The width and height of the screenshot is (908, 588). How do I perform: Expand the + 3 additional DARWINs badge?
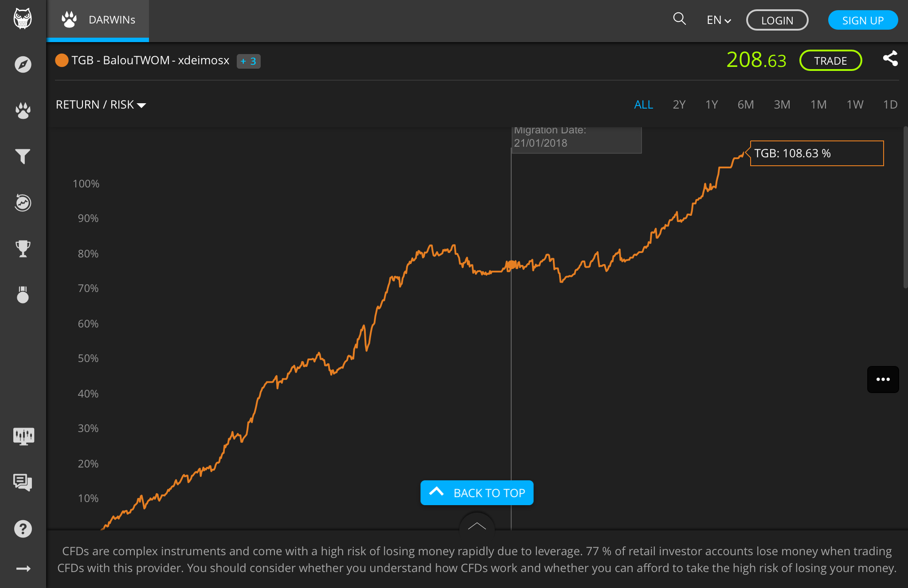tap(248, 61)
